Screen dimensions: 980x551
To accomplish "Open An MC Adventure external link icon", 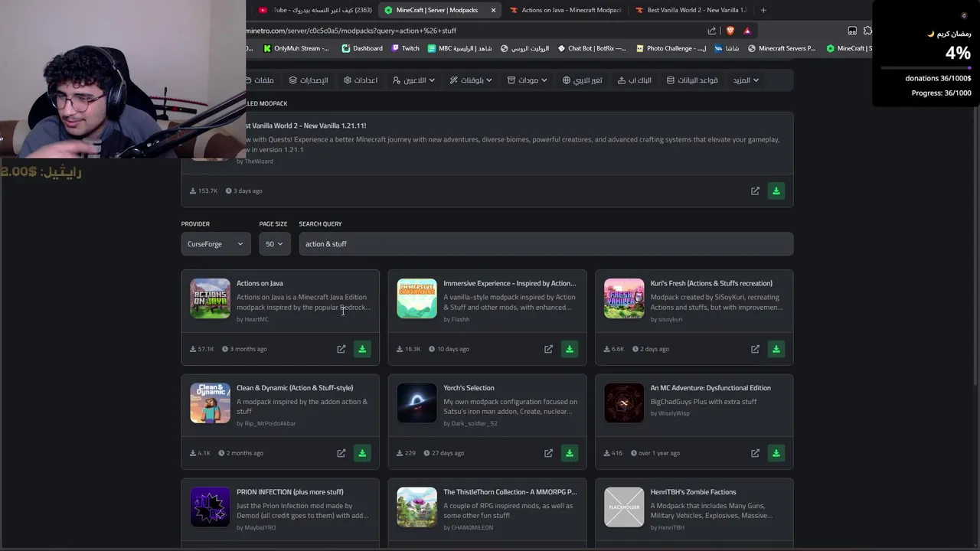I will click(x=755, y=453).
